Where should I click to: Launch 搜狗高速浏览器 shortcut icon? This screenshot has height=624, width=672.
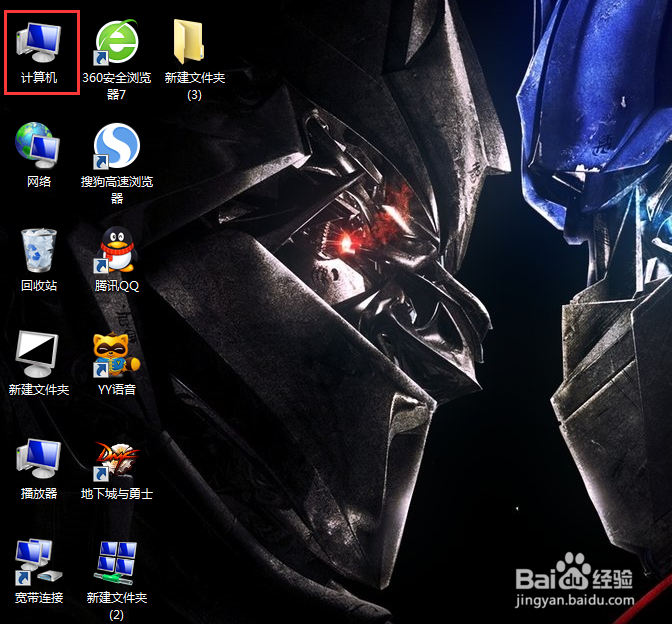(x=117, y=146)
